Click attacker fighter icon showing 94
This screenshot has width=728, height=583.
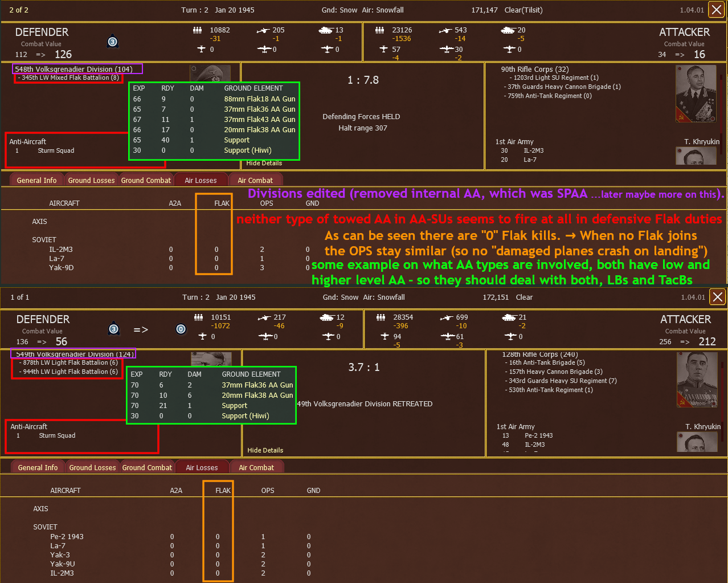click(385, 337)
